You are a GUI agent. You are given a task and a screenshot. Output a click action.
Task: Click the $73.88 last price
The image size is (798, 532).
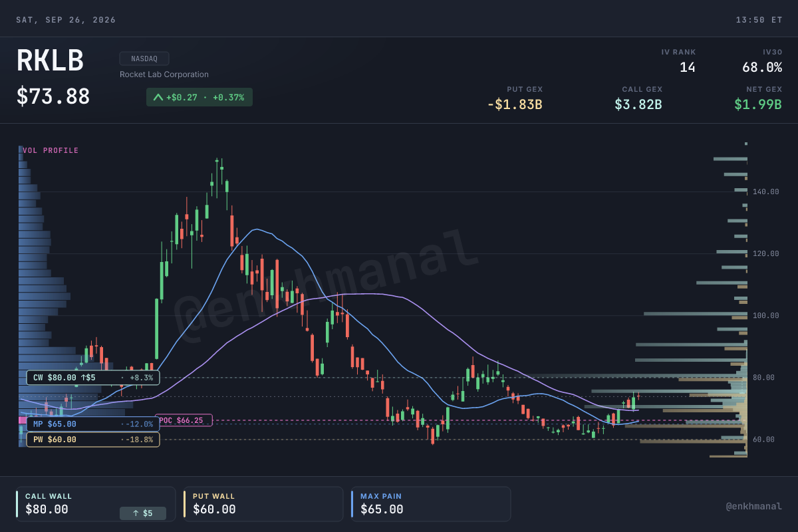click(53, 96)
